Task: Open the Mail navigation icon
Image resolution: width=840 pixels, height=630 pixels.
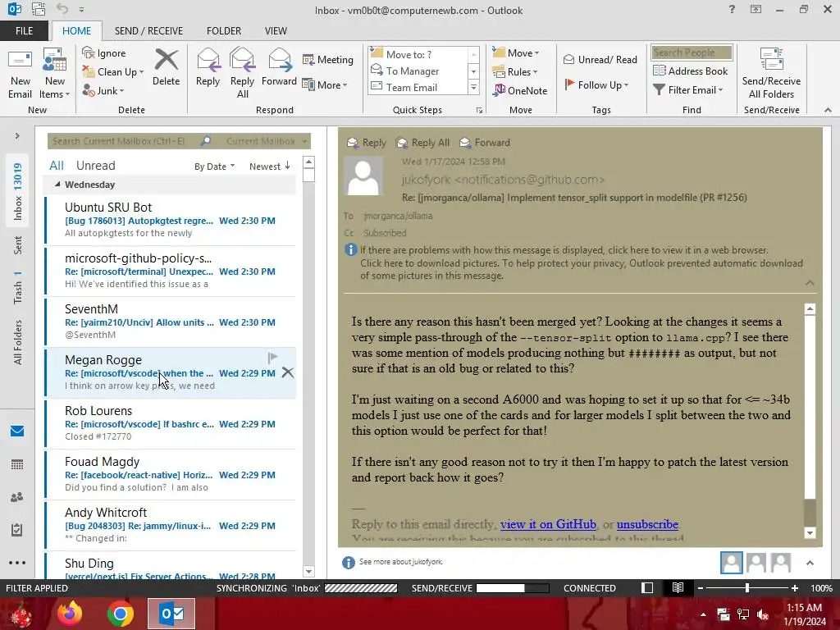Action: pos(17,431)
